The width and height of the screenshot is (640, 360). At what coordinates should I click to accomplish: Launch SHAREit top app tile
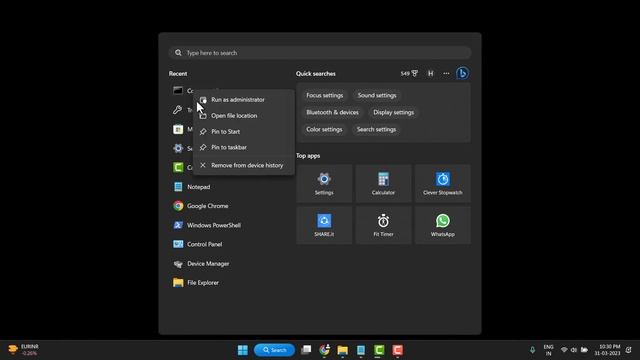tap(324, 225)
